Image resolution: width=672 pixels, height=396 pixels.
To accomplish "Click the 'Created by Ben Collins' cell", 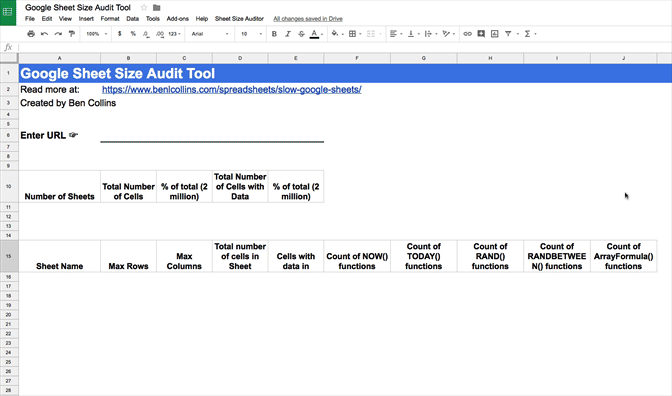I will (x=60, y=103).
